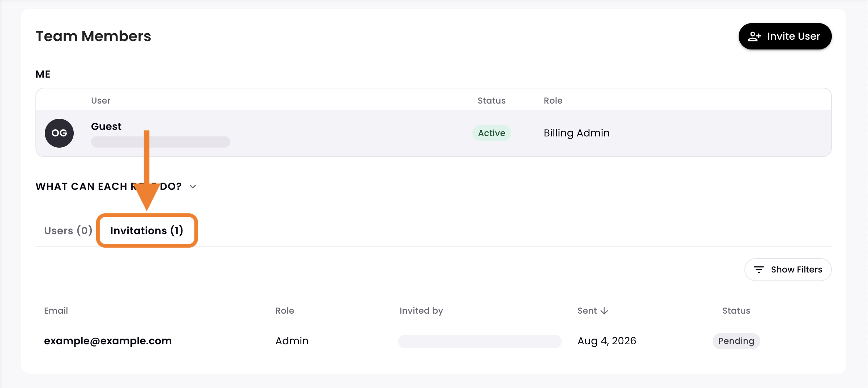Screen dimensions: 868x388
Task: Select the example@example.com invitation email
Action: 108,341
